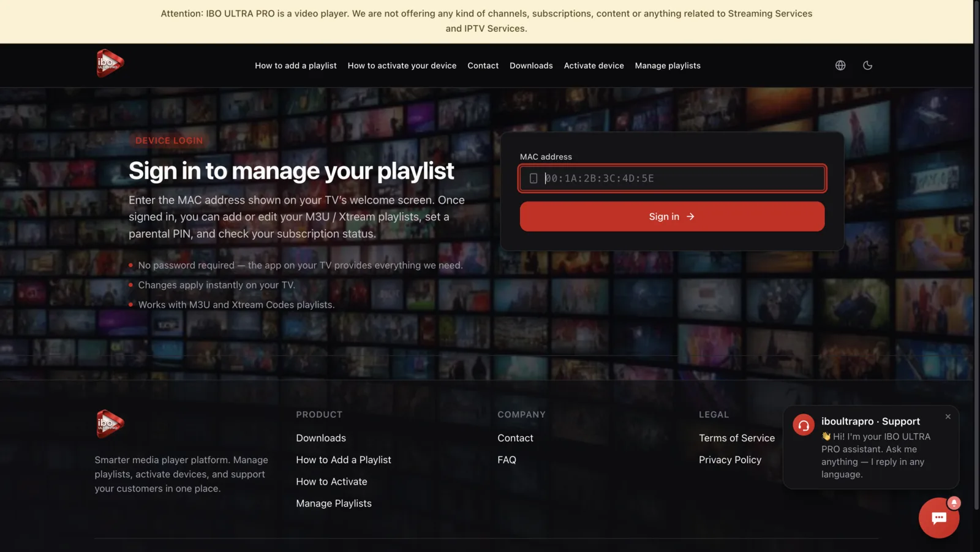Click the PRODUCT footer heading

(319, 415)
